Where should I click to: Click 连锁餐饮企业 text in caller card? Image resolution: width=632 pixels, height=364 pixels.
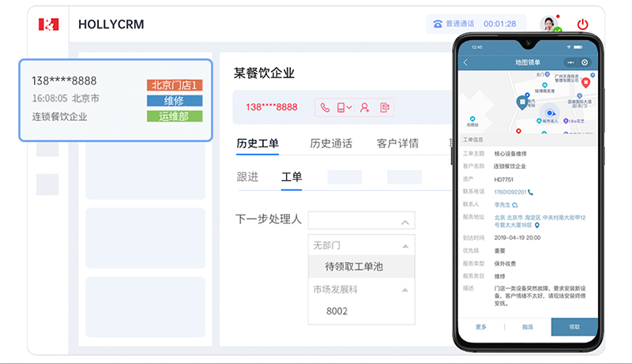(60, 117)
